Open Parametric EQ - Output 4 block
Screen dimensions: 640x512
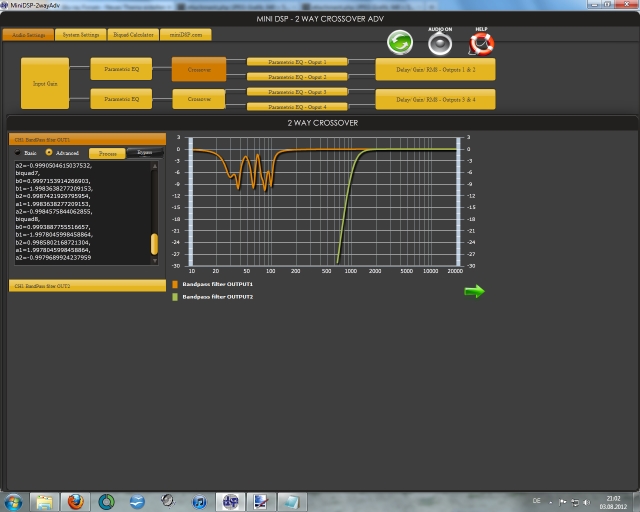297,107
